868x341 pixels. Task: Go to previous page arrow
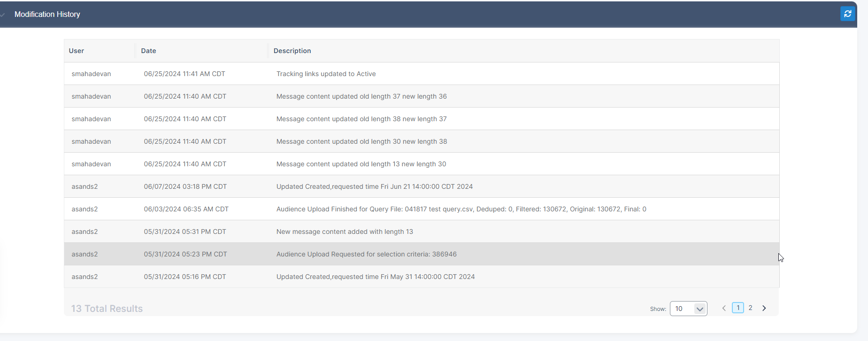click(x=724, y=308)
